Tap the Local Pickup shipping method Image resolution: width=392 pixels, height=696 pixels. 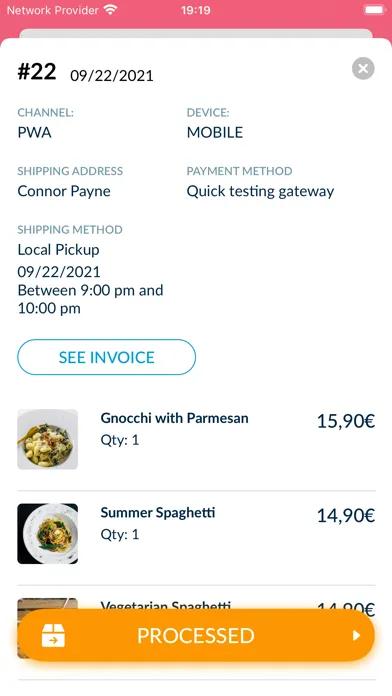pyautogui.click(x=58, y=249)
